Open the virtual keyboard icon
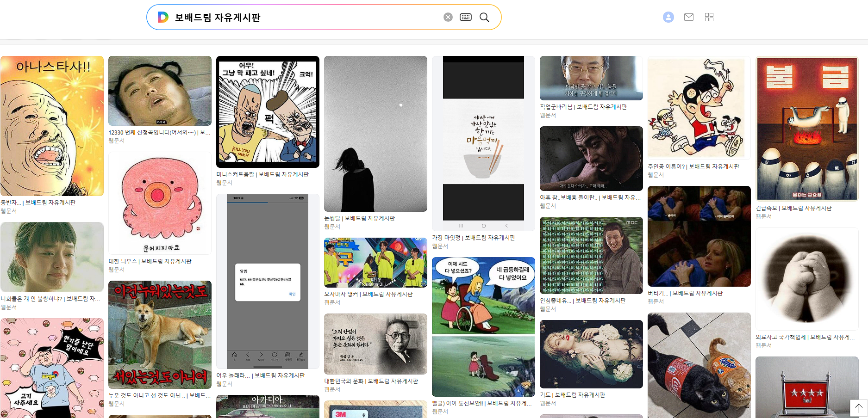This screenshot has height=418, width=868. 466,17
